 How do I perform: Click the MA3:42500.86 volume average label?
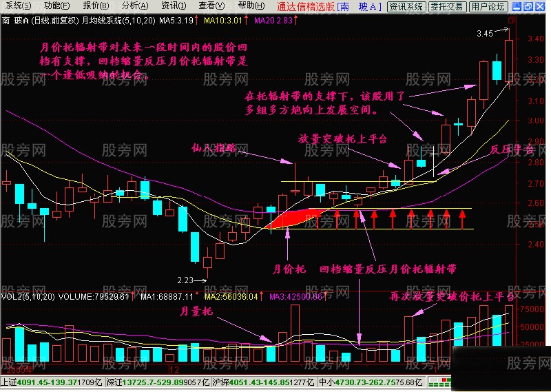[295, 297]
